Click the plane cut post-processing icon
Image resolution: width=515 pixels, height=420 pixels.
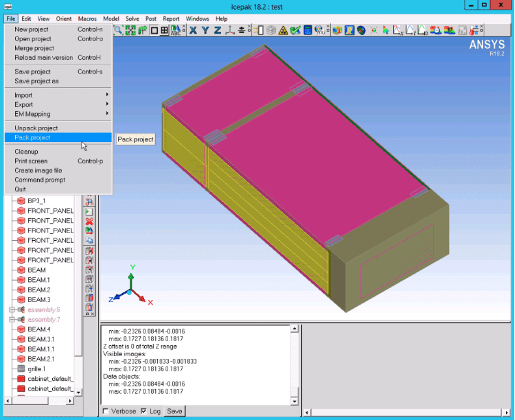coord(349,31)
